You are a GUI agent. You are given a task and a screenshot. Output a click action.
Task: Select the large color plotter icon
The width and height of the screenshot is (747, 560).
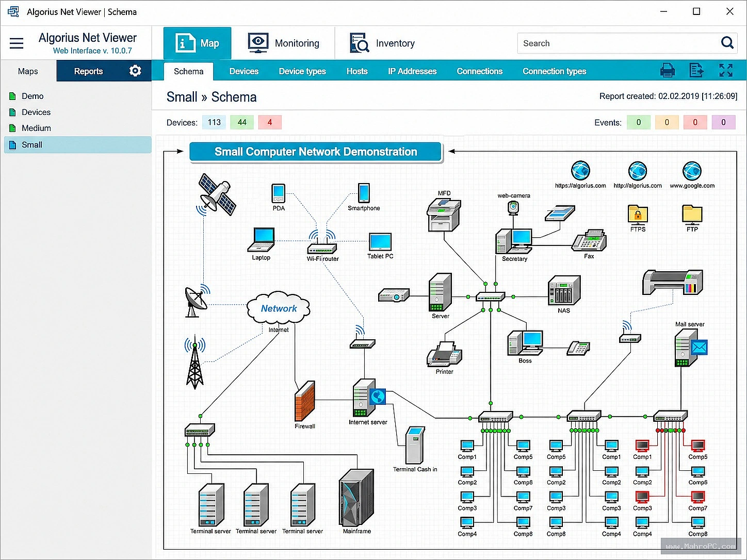tap(672, 282)
